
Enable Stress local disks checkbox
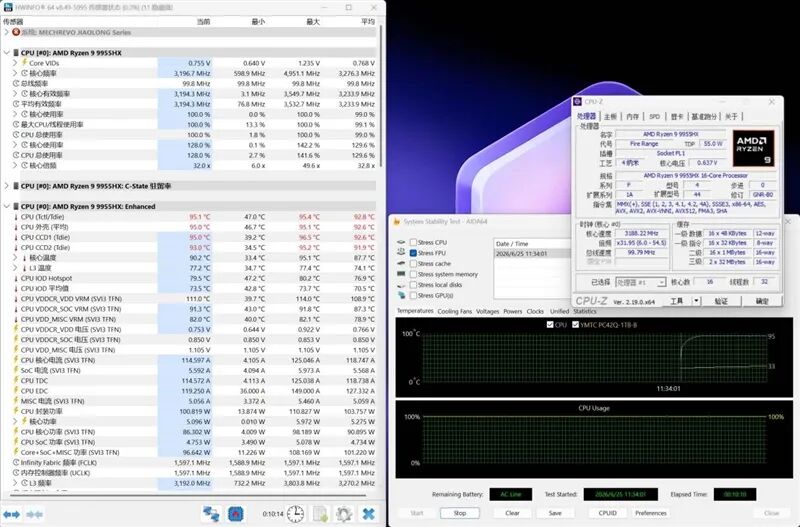(413, 285)
